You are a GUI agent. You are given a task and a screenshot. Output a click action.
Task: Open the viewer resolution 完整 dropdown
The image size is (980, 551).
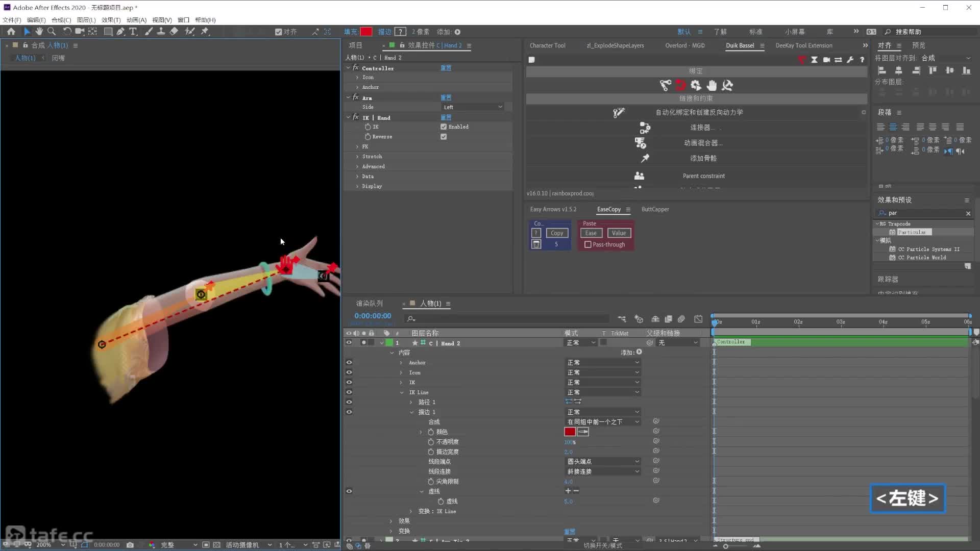click(x=179, y=545)
